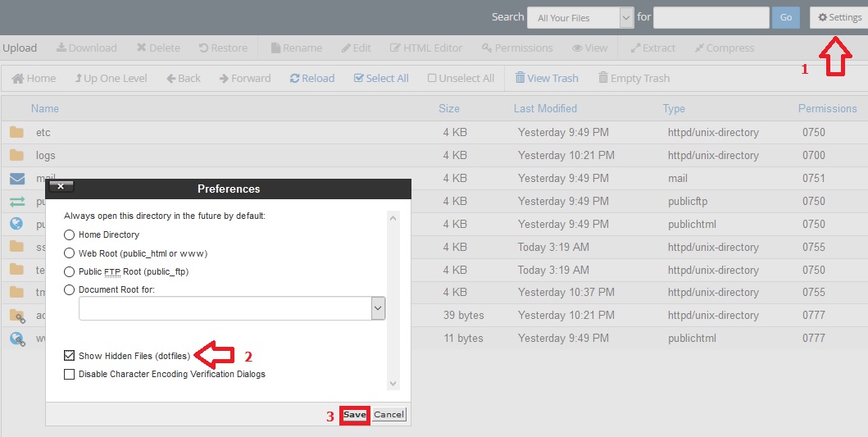Click the public_html globe icon

[x=16, y=224]
